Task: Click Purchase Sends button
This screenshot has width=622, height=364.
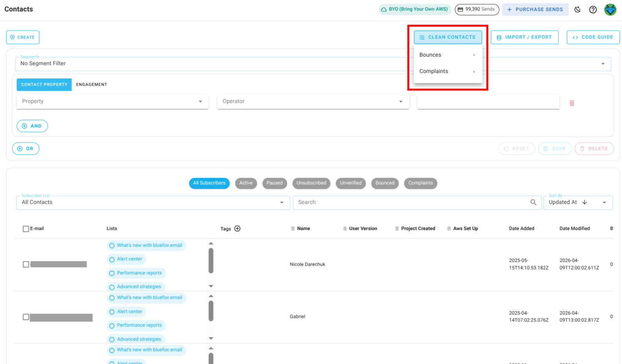Action: point(535,9)
